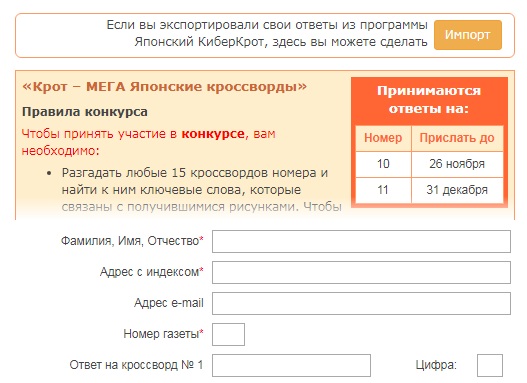Focus the Ответ на кроссворд № 1 field

(291, 365)
